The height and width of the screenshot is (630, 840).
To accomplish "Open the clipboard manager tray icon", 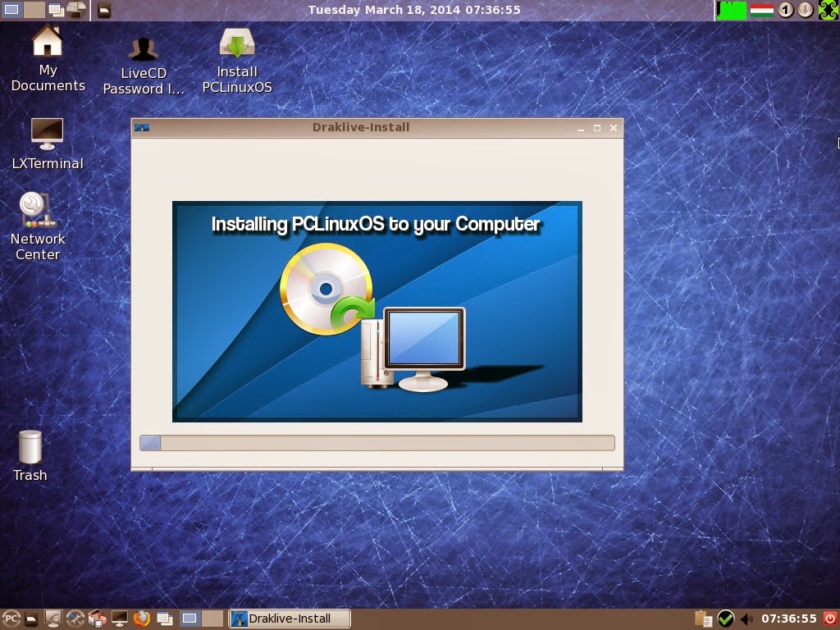I will 703,619.
